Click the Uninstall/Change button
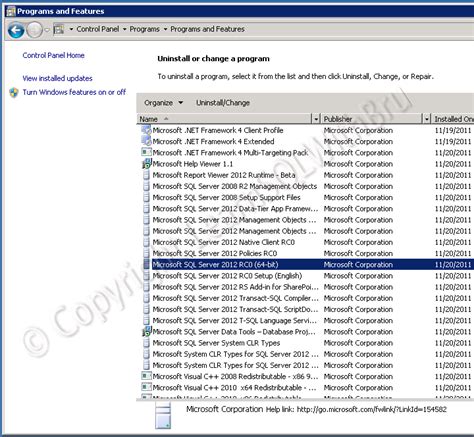The width and height of the screenshot is (474, 437). coord(223,103)
